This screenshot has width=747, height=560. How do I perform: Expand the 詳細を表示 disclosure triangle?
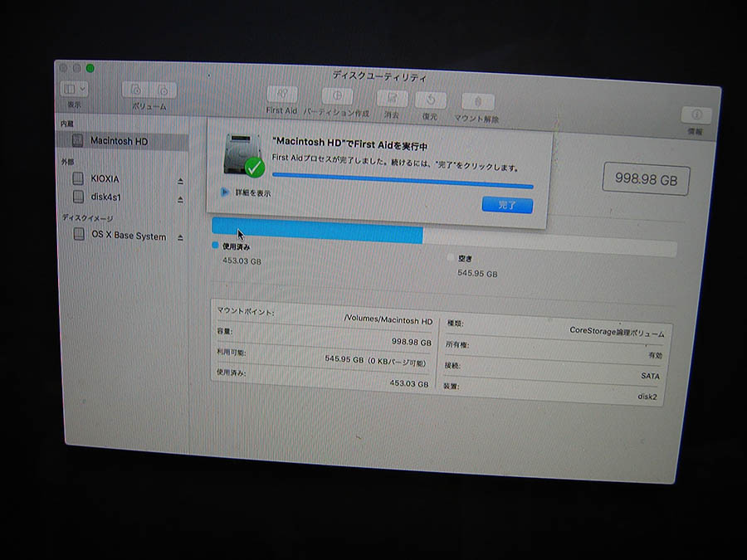click(224, 192)
